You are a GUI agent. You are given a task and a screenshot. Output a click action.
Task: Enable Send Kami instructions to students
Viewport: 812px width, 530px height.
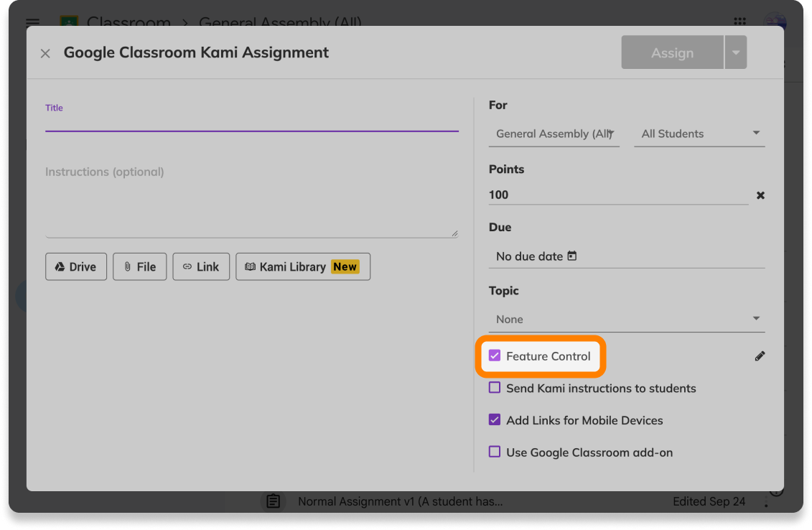tap(495, 388)
